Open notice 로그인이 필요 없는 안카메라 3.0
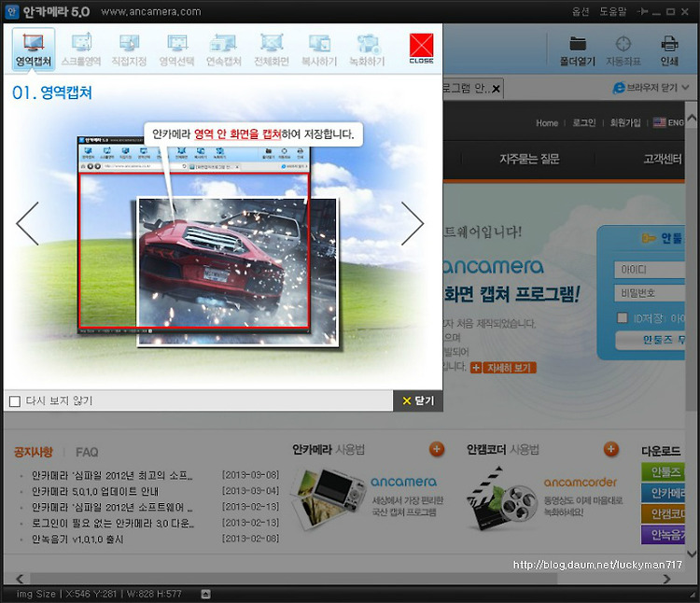Screen dimensions: 700x603 (x=113, y=523)
